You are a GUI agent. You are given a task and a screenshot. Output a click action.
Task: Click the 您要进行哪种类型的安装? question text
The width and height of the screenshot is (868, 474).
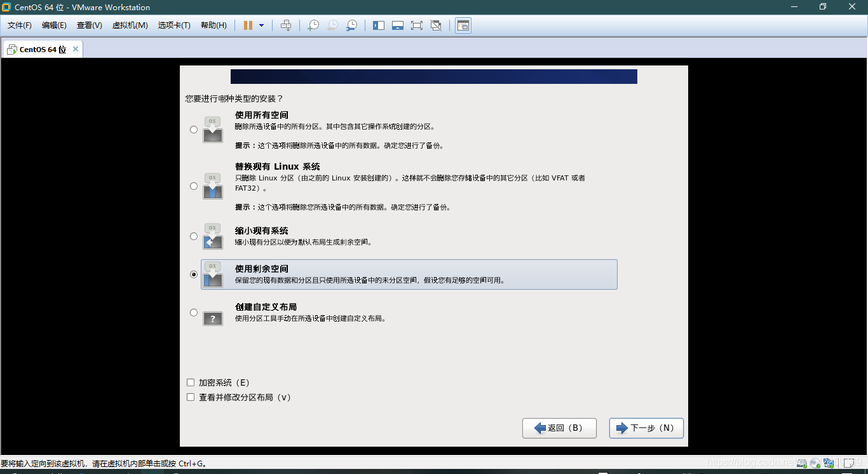234,98
